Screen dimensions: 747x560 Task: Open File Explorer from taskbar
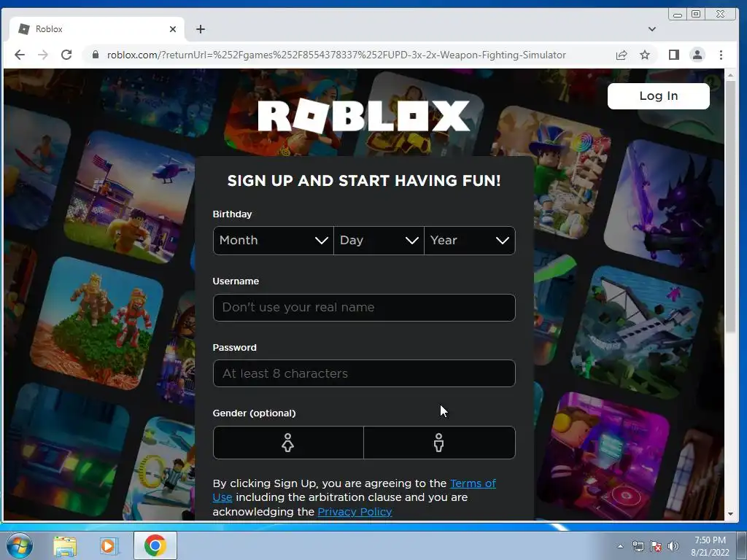[x=65, y=545]
